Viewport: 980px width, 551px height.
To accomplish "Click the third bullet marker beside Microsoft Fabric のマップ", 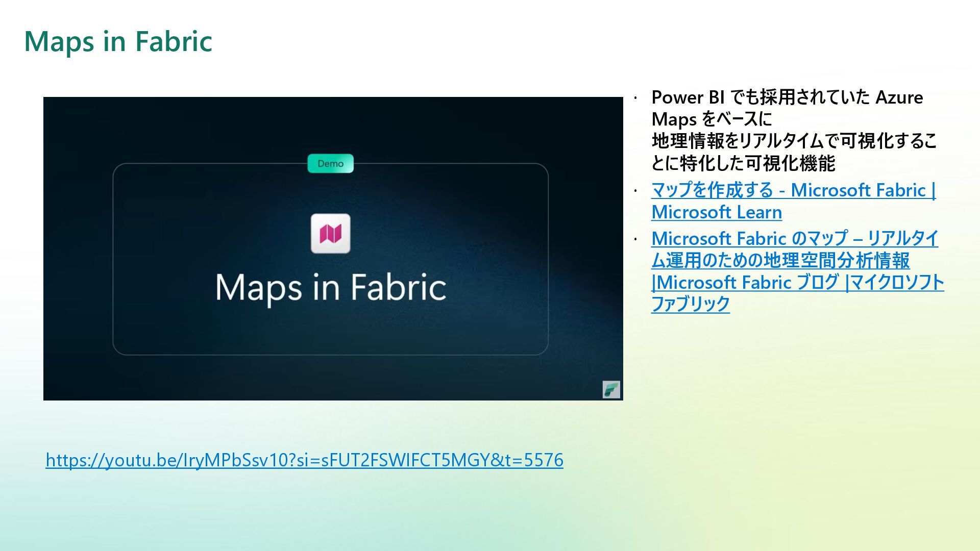I will (635, 239).
